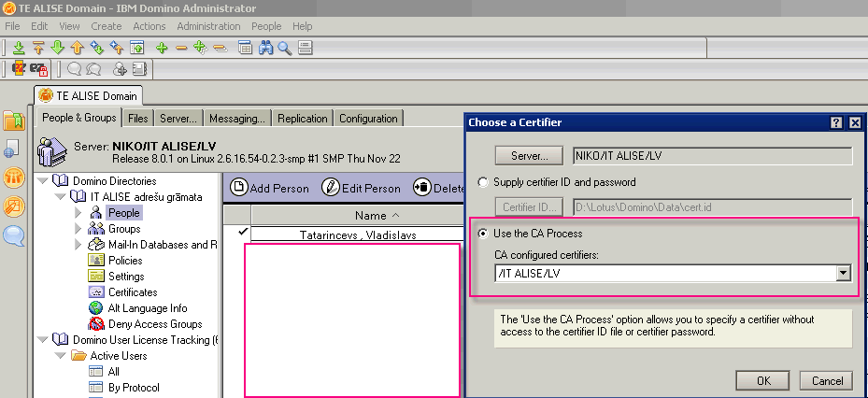
Task: Open the View menu
Action: (x=70, y=26)
